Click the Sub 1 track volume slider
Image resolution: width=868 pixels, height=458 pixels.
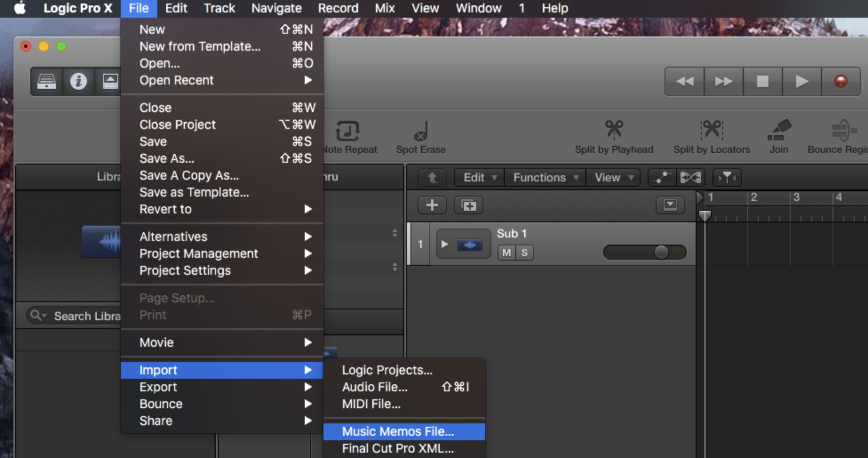click(x=645, y=252)
